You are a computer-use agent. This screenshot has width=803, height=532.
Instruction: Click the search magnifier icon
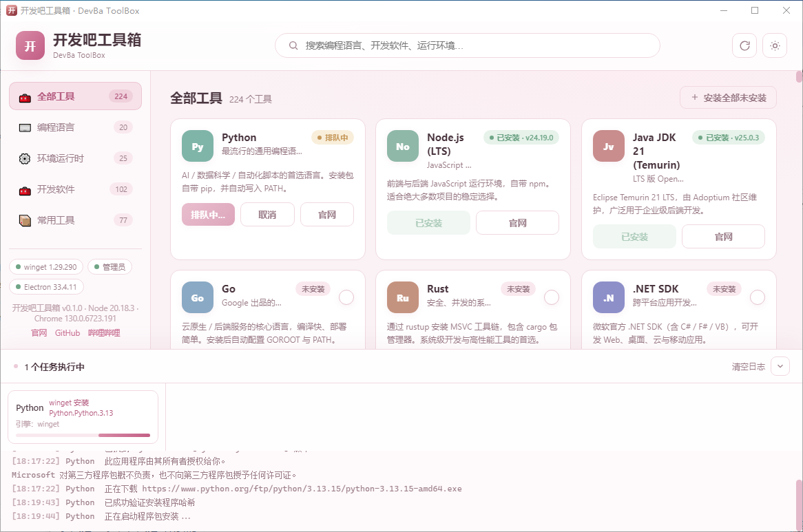(293, 45)
